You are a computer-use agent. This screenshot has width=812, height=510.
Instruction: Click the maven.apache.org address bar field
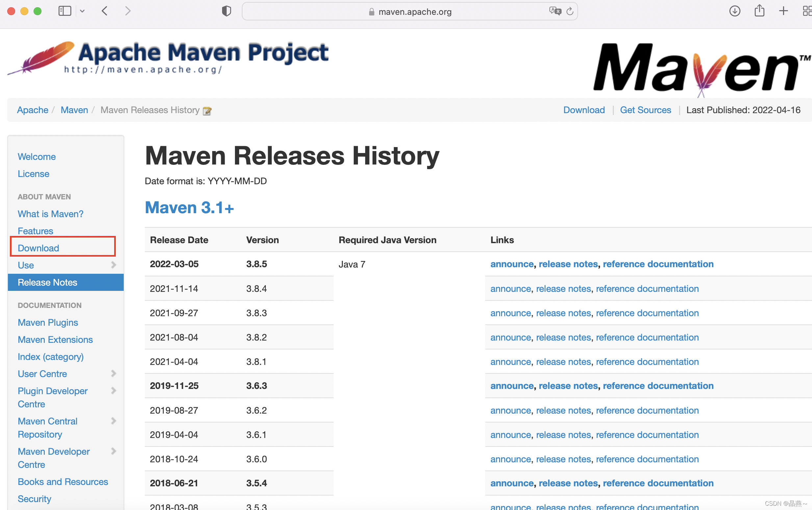(x=415, y=12)
